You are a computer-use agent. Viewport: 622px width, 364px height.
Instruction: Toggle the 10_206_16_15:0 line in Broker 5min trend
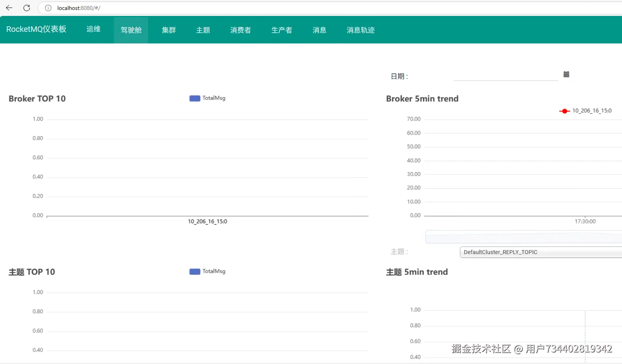(585, 111)
